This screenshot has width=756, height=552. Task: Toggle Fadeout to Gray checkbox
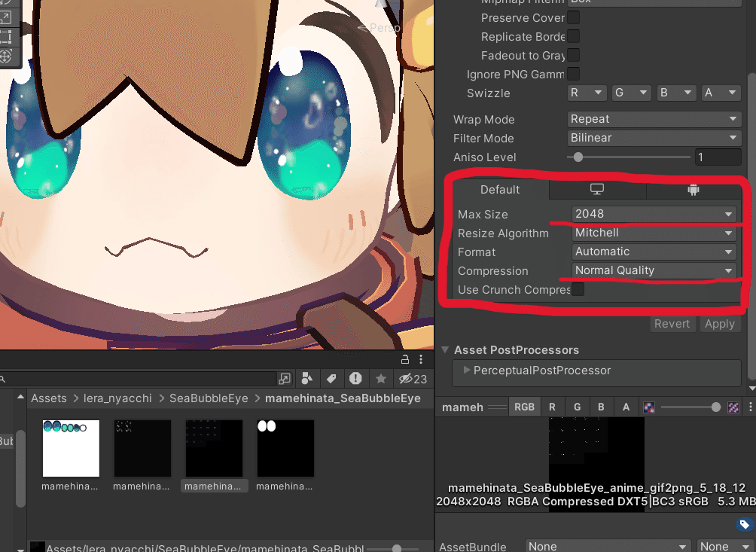(x=574, y=56)
